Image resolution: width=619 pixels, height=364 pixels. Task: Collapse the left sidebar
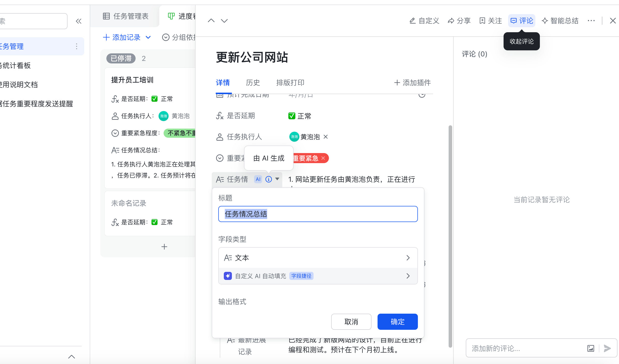pos(79,21)
